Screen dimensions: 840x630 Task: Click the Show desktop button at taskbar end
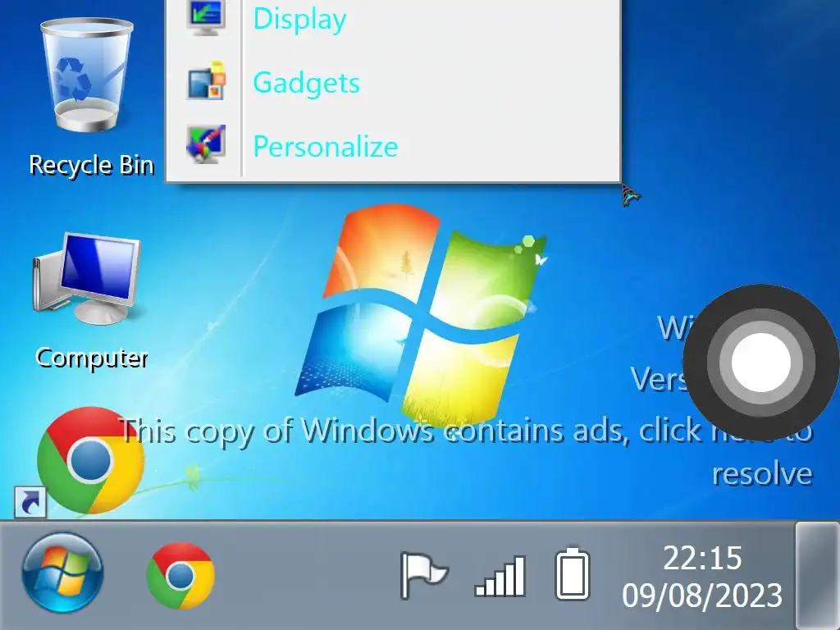818,575
